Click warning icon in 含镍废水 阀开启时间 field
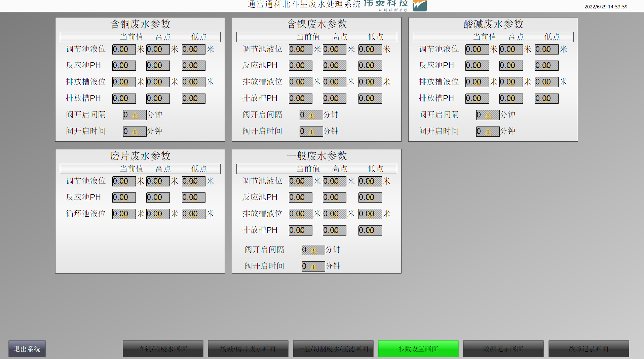Image resolution: width=644 pixels, height=359 pixels. pos(311,132)
